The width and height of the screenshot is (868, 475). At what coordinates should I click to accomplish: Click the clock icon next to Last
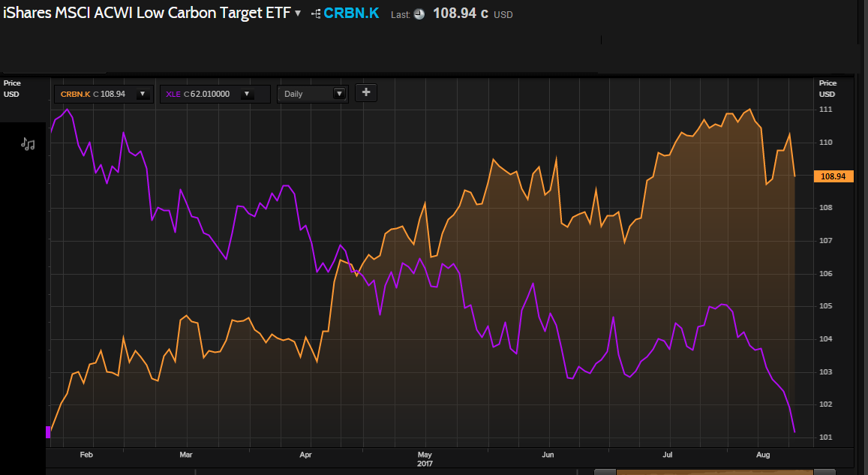419,14
